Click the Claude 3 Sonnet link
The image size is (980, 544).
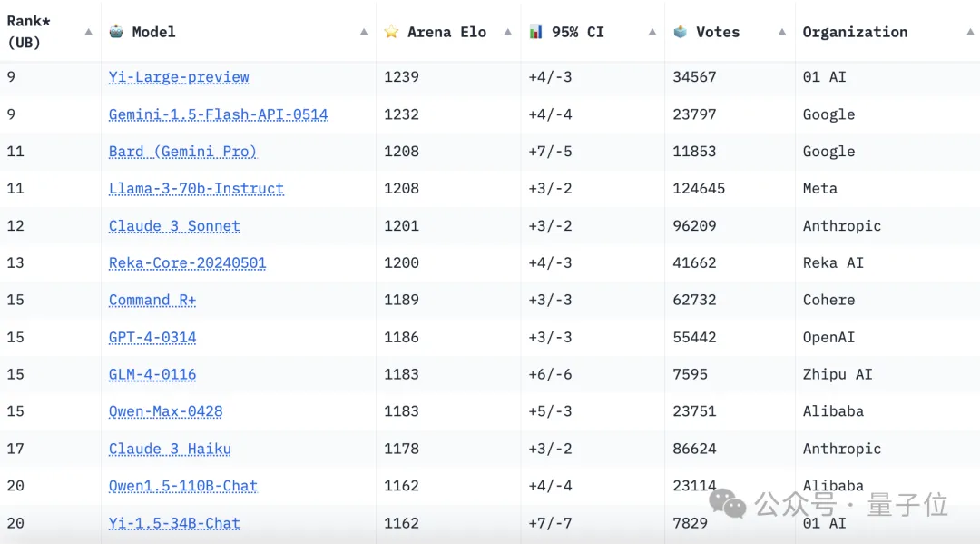click(174, 226)
